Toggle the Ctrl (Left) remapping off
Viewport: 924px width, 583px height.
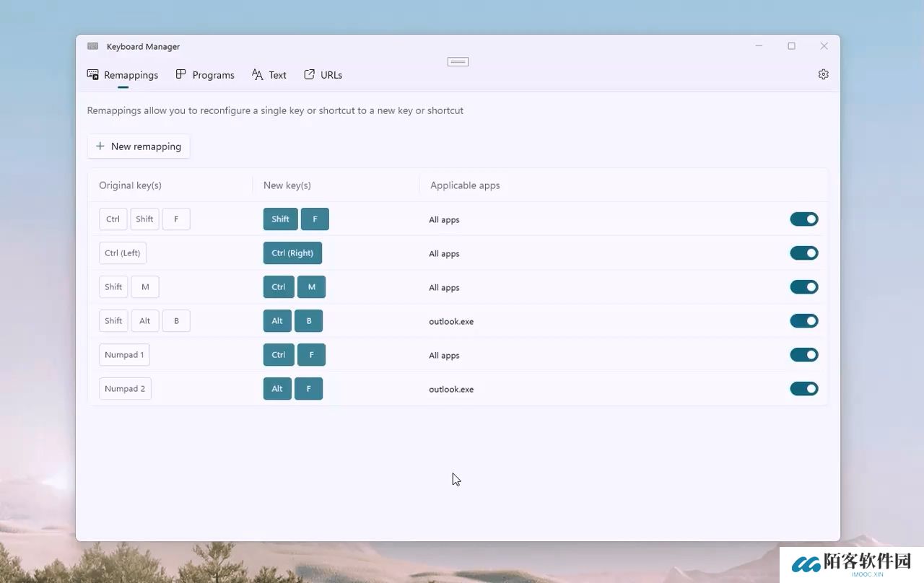point(803,253)
